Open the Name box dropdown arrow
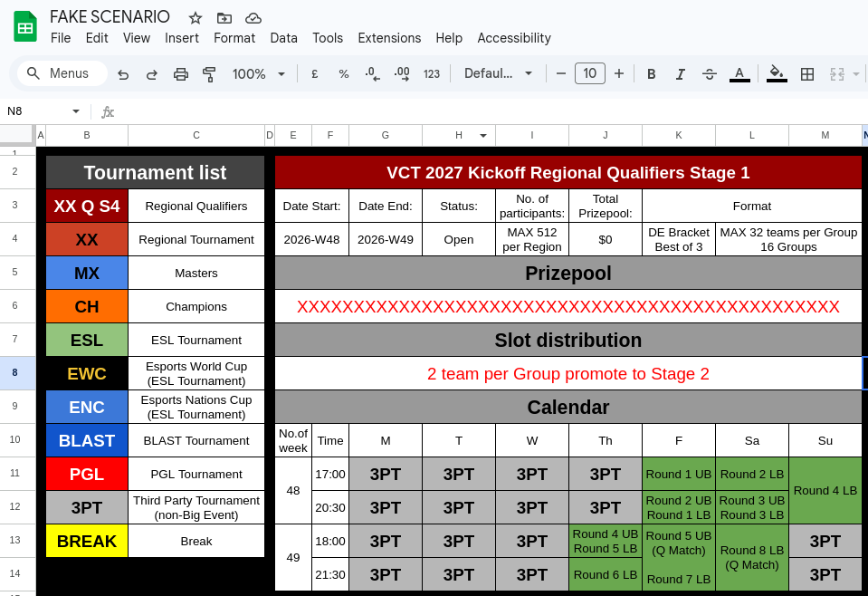The width and height of the screenshot is (868, 596). click(76, 111)
